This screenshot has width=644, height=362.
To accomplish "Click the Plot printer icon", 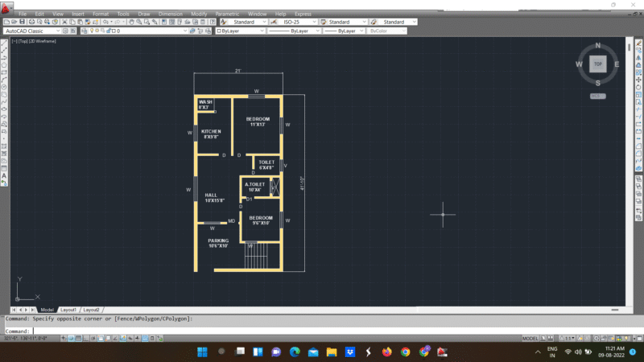I will point(31,22).
